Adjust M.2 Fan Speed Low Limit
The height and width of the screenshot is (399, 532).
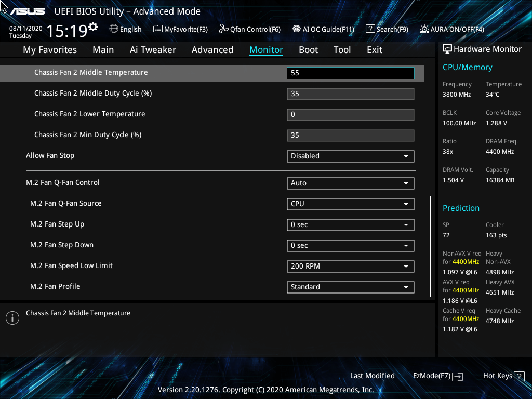point(350,266)
